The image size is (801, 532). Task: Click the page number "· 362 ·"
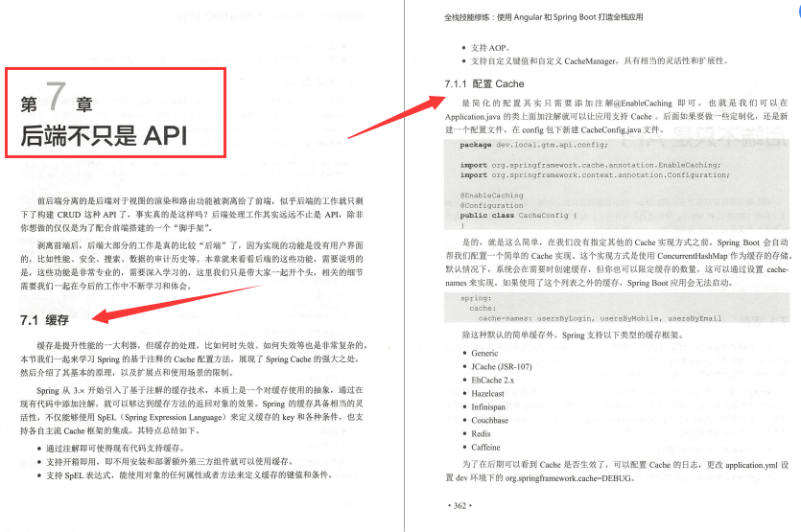pyautogui.click(x=459, y=506)
